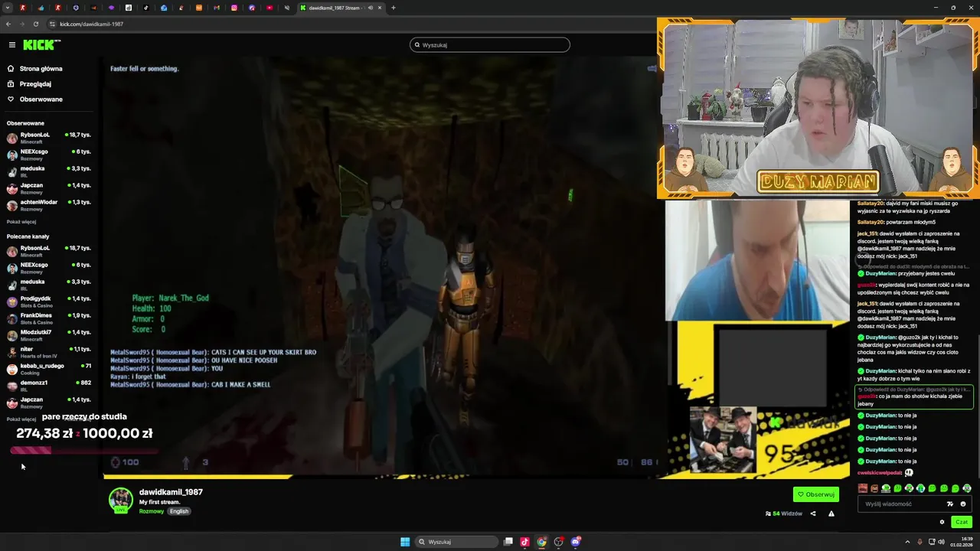Expand Pokaż więcej under Polecane kanały
Viewport: 980px width, 551px height.
[21, 419]
